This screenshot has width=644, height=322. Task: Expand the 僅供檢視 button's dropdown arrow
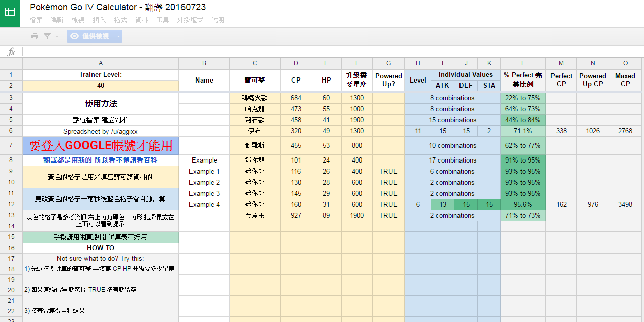click(118, 36)
